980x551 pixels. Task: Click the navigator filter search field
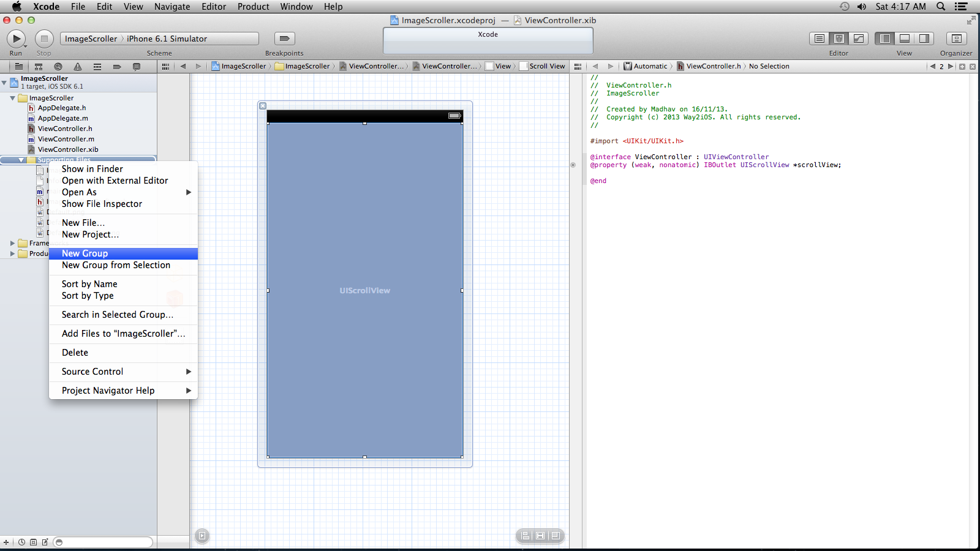[103, 542]
